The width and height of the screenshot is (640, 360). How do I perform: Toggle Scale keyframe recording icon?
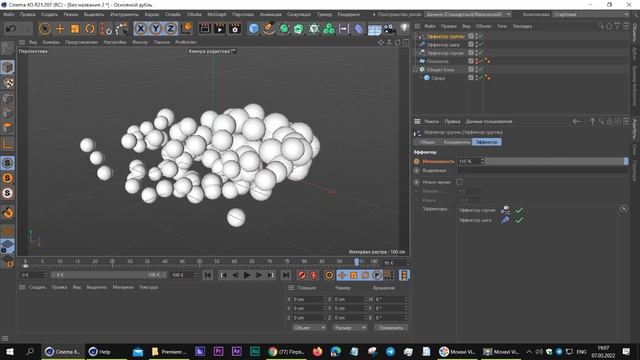coord(353,275)
